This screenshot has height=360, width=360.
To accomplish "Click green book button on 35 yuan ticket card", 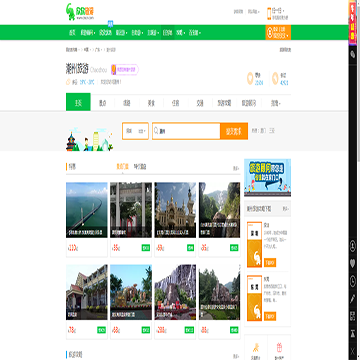I will tap(234, 248).
